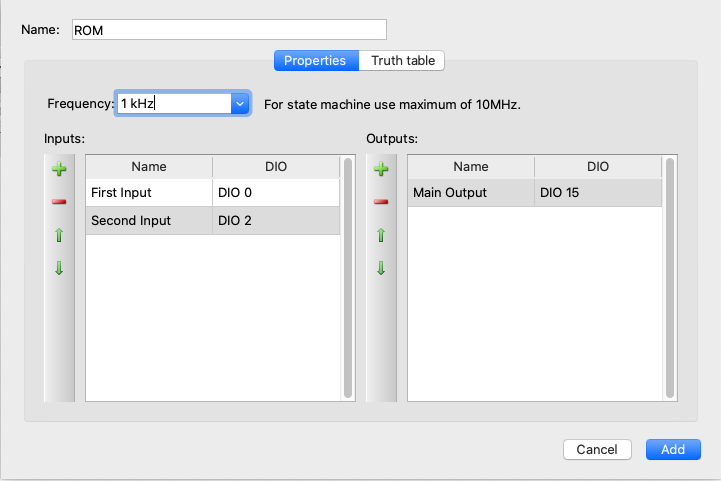Click the DIO 0 cell
The width and height of the screenshot is (721, 481).
[276, 193]
